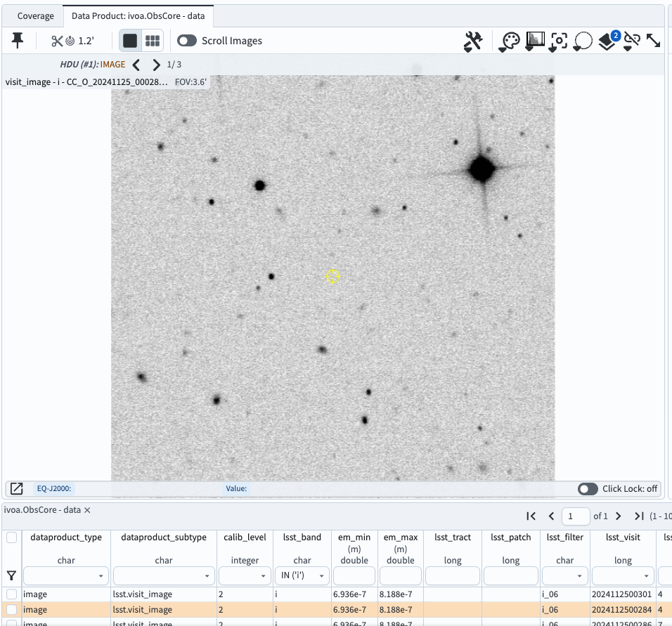Screen dimensions: 672x626
Task: Enable the Scroll Images toggle
Action: pyautogui.click(x=187, y=41)
